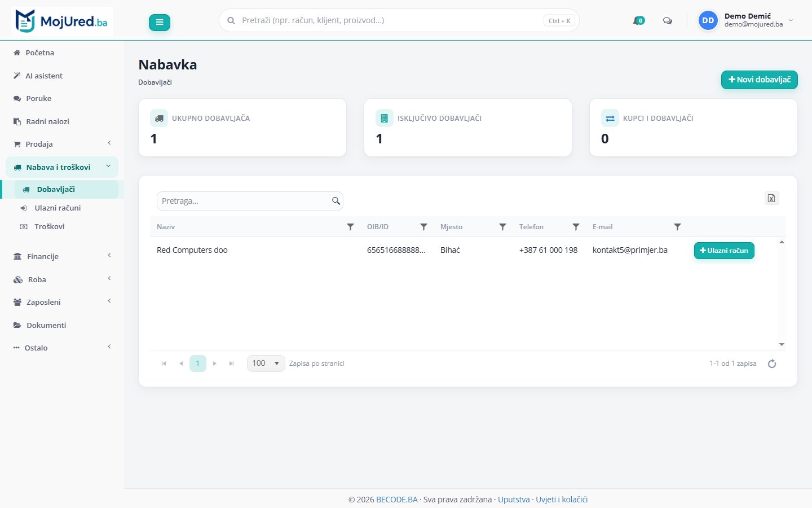Toggle the sidebar hamburger menu button
The height and width of the screenshot is (508, 812).
coord(160,22)
